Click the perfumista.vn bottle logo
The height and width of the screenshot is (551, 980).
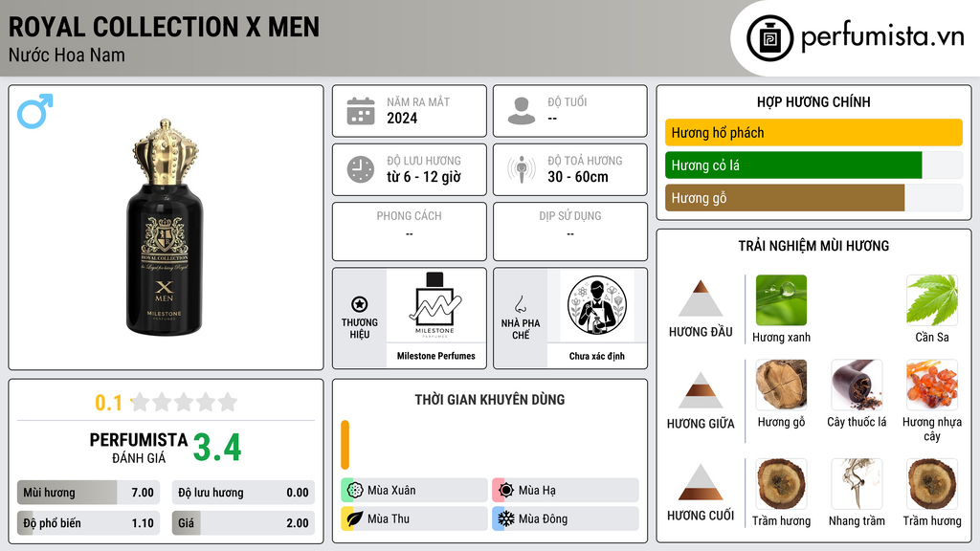click(770, 38)
